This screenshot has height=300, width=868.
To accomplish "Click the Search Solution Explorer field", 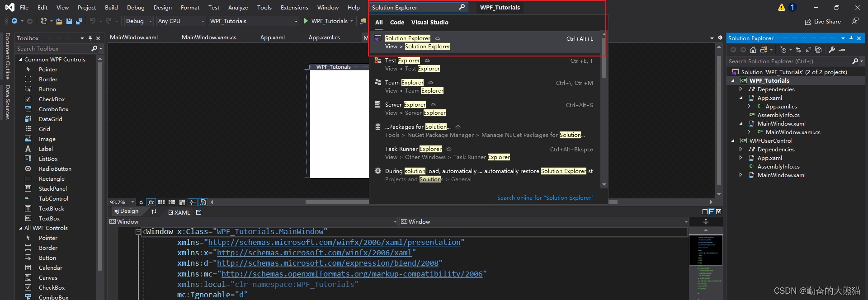I will [789, 61].
